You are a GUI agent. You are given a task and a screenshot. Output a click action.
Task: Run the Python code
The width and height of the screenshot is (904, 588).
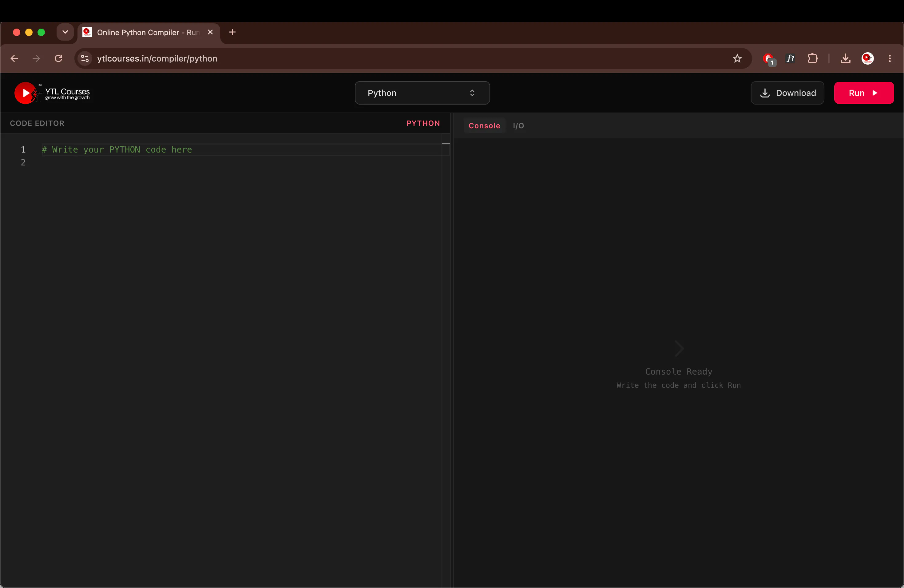(x=863, y=93)
